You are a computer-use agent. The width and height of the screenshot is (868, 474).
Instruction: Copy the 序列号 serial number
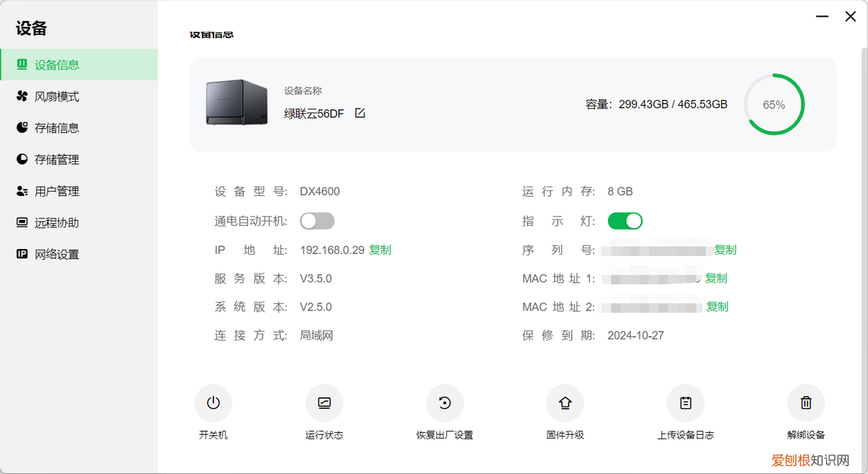click(726, 250)
